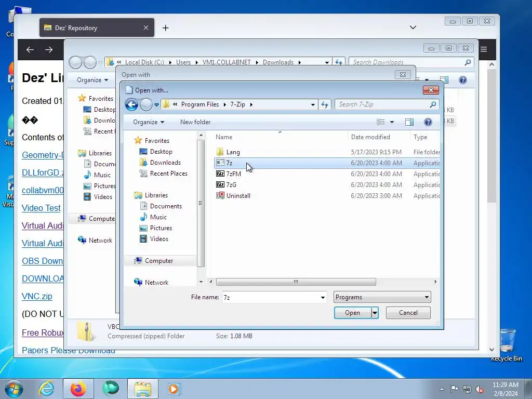Open Windows Explorer taskbar button
The height and width of the screenshot is (399, 532).
(143, 389)
